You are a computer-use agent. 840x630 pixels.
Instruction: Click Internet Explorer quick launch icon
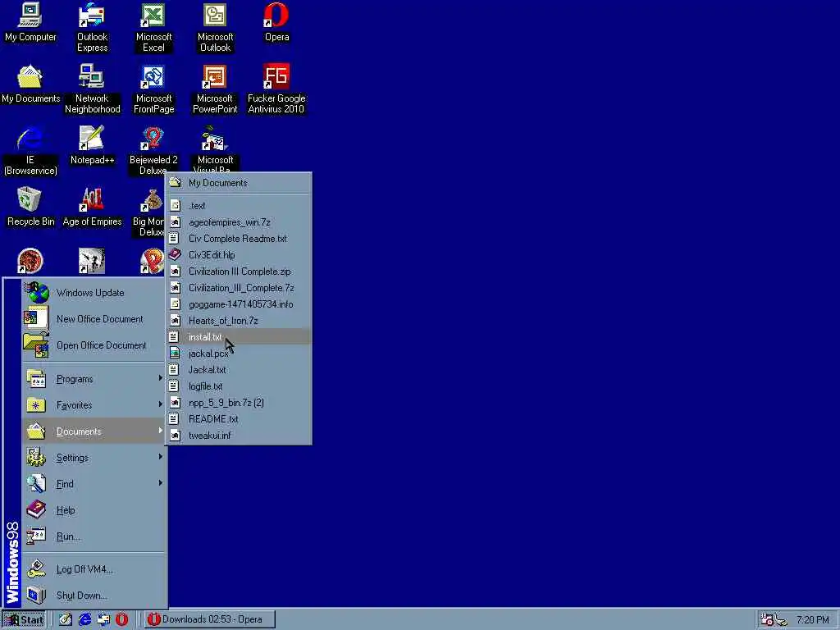click(x=84, y=619)
